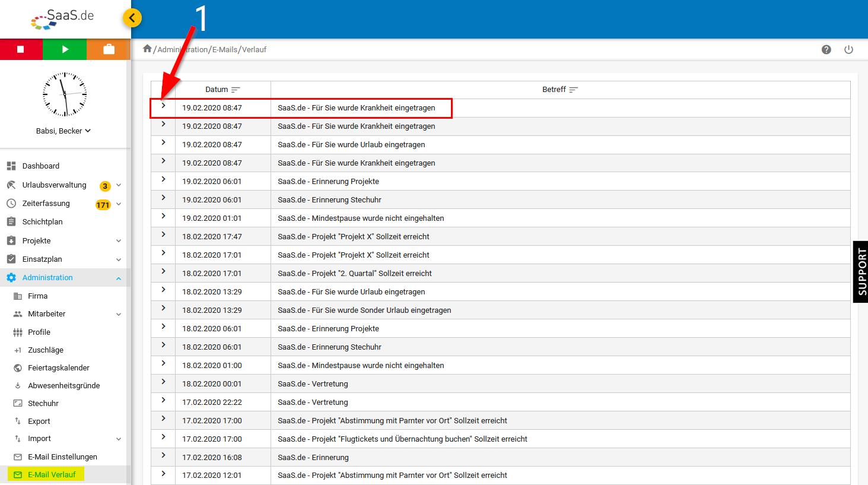Click Administration breadcrumb link
The width and height of the screenshot is (868, 485).
pyautogui.click(x=183, y=49)
